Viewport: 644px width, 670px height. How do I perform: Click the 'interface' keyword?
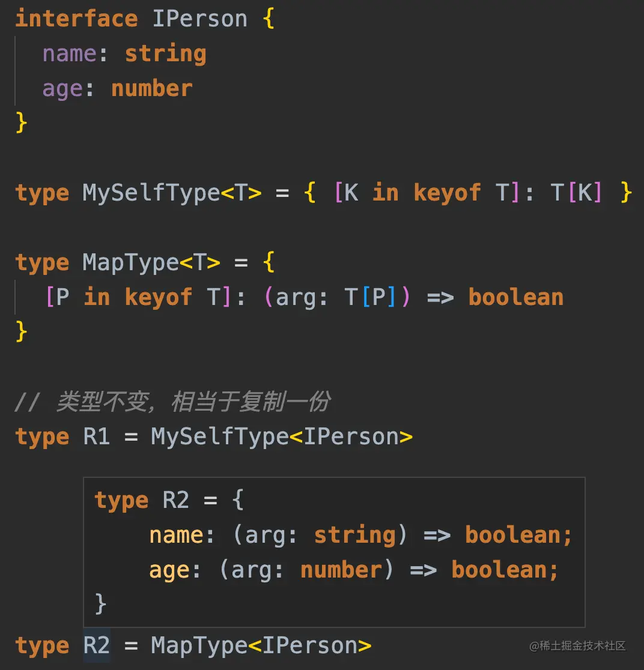click(x=76, y=19)
